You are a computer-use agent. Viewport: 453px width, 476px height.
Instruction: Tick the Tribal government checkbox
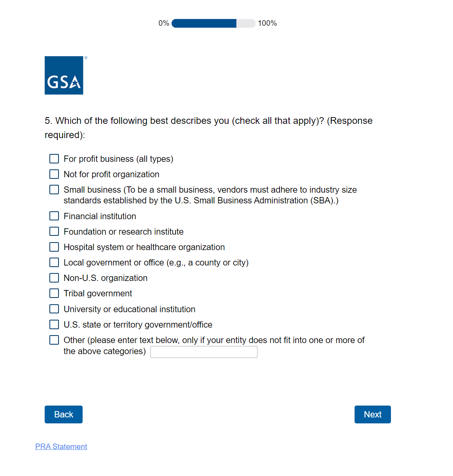pyautogui.click(x=54, y=293)
